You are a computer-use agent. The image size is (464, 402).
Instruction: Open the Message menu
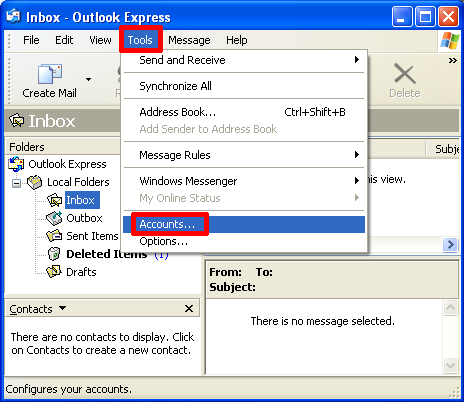point(189,40)
